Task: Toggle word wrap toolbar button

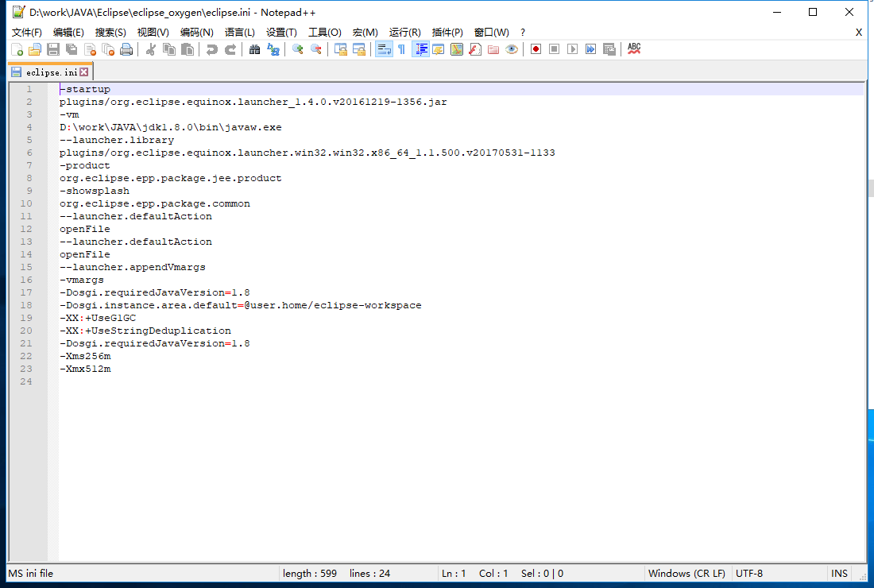Action: [384, 49]
